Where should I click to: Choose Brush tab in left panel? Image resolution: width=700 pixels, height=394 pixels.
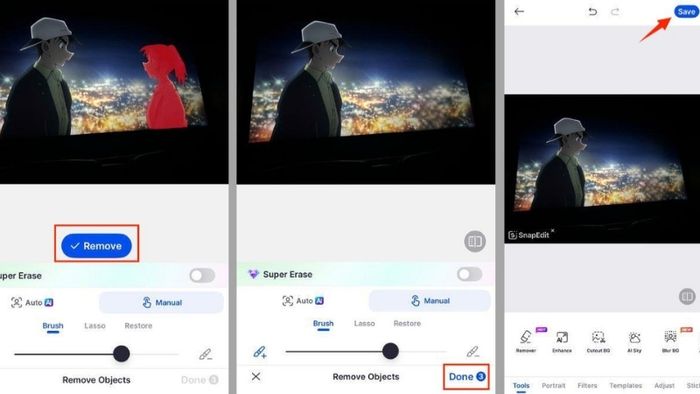tap(53, 326)
